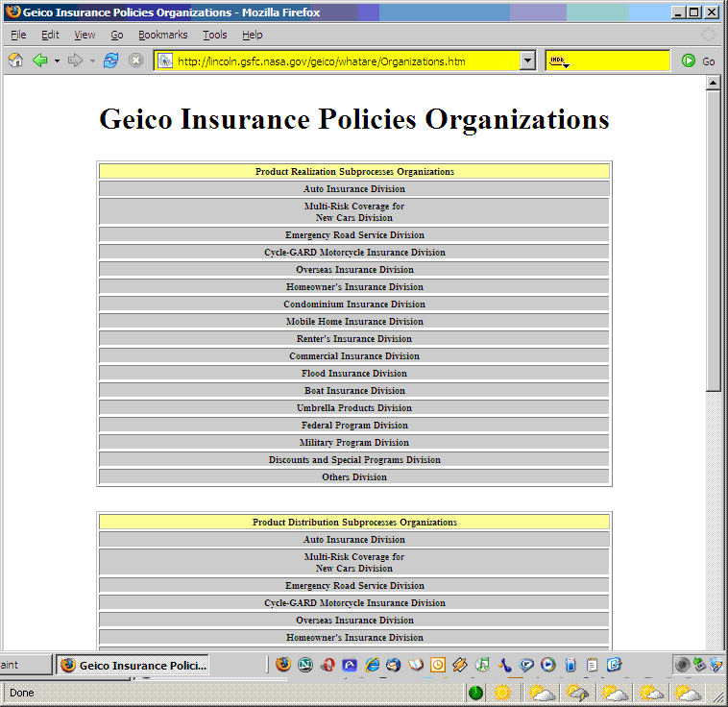Click Military Program Division row
This screenshot has height=707, width=728.
pyautogui.click(x=354, y=442)
